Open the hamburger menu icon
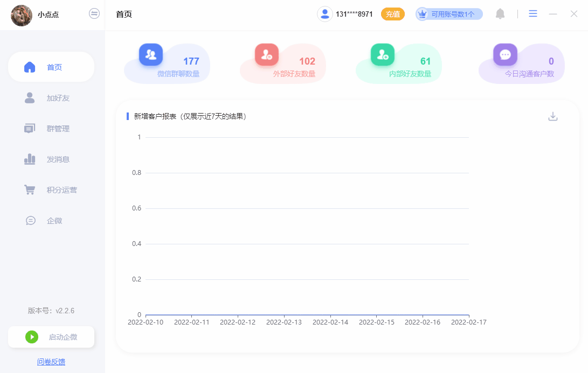This screenshot has height=373, width=588. (533, 14)
